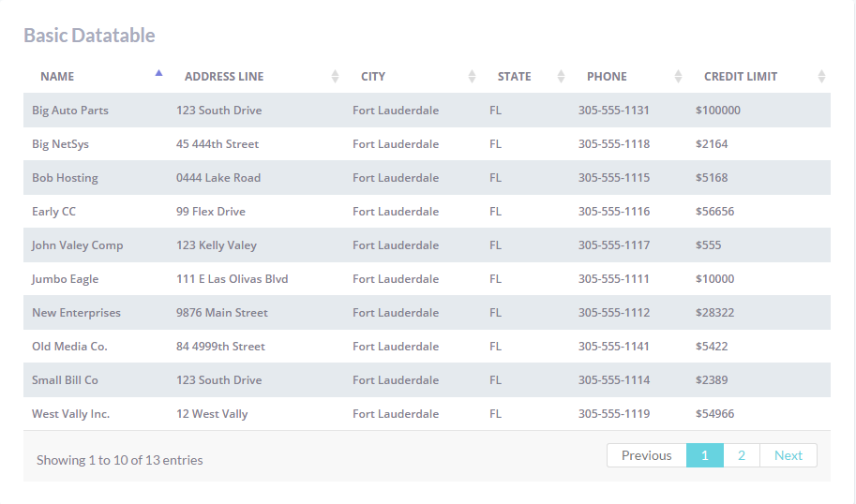Go to page 2 of results
Viewport: 856px width, 504px height.
pos(742,455)
